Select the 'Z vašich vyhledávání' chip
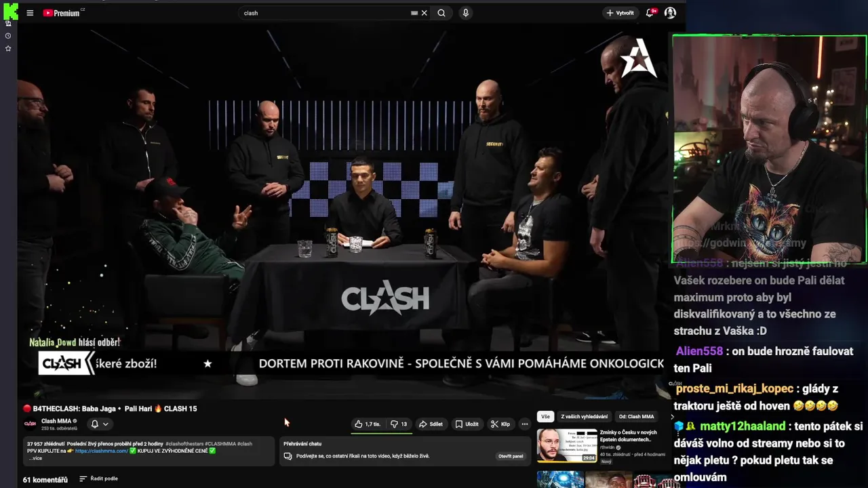The height and width of the screenshot is (488, 868). tap(584, 417)
